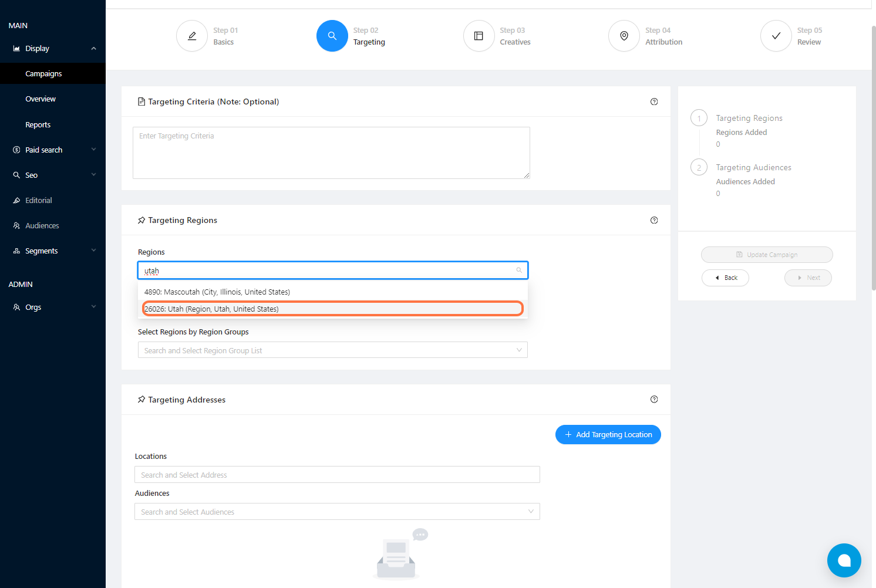Click search magnifier in Regions field
This screenshot has width=876, height=588.
point(519,271)
